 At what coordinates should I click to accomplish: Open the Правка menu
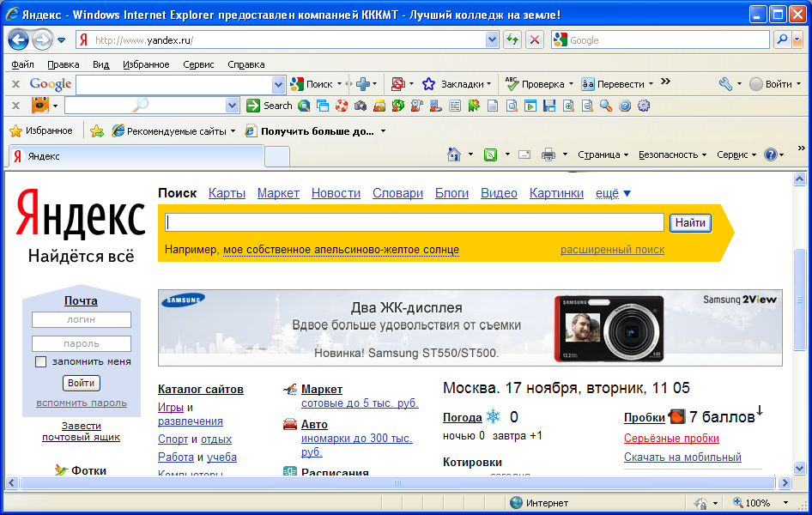pos(64,64)
